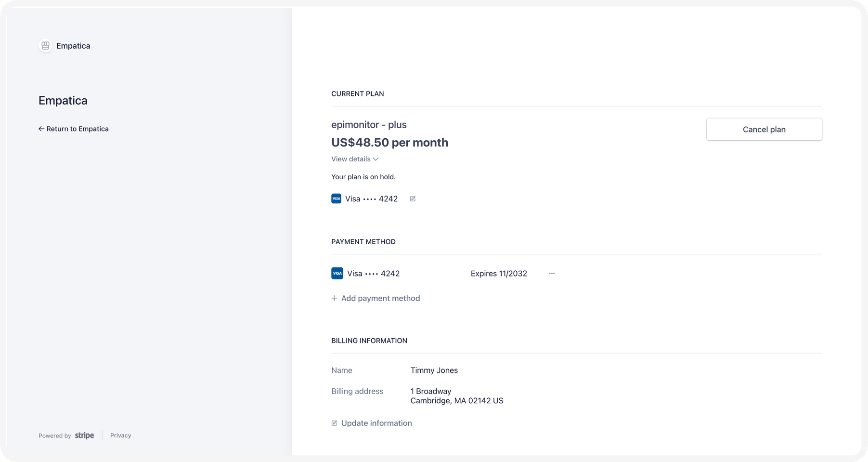Image resolution: width=868 pixels, height=462 pixels.
Task: Click the 'Powered by' footer text
Action: coord(55,436)
